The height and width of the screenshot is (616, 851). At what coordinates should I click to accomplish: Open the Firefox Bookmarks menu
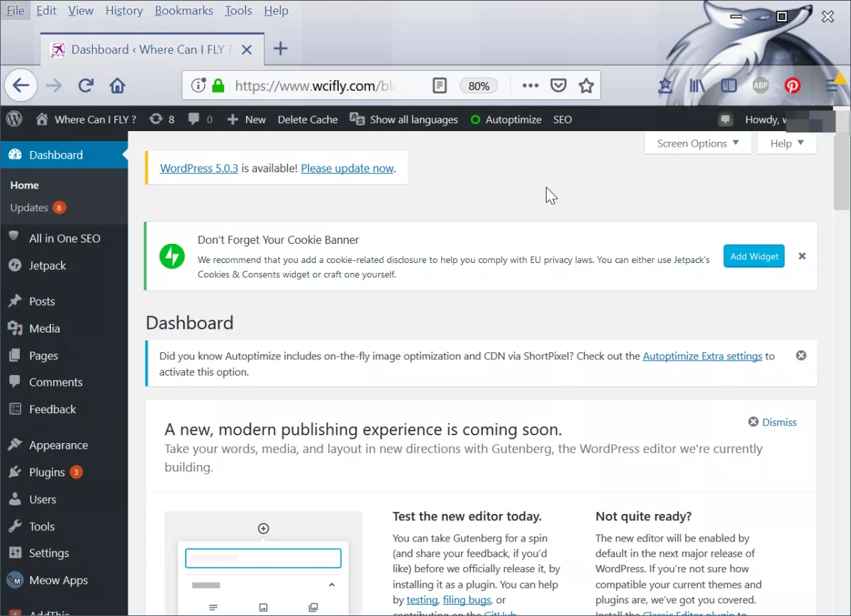184,11
